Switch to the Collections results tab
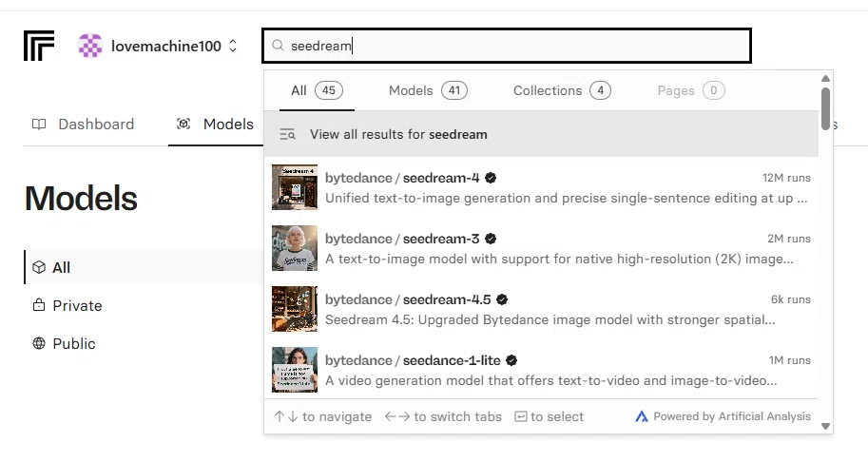This screenshot has width=868, height=462. [x=562, y=90]
